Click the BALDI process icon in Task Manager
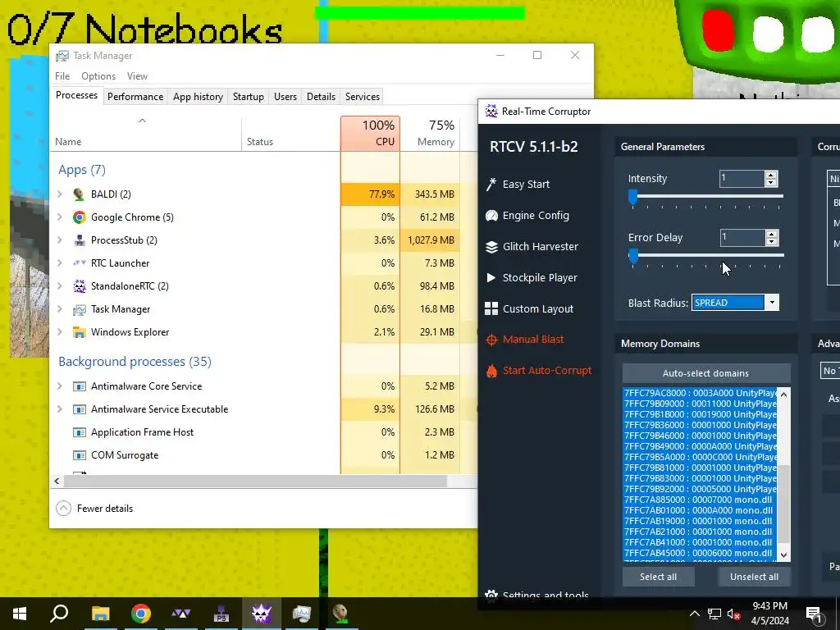The height and width of the screenshot is (630, 840). point(79,194)
